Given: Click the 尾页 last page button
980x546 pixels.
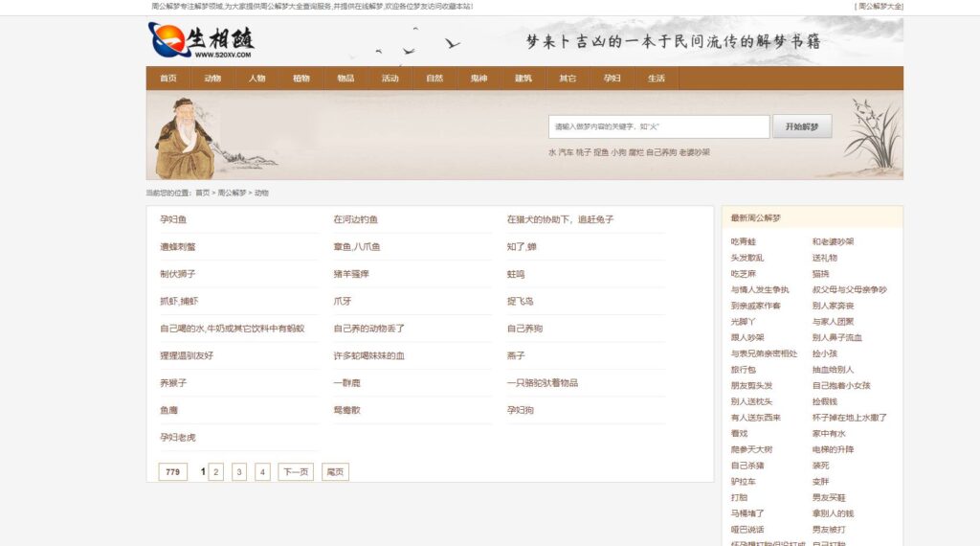Looking at the screenshot, I should pyautogui.click(x=335, y=471).
